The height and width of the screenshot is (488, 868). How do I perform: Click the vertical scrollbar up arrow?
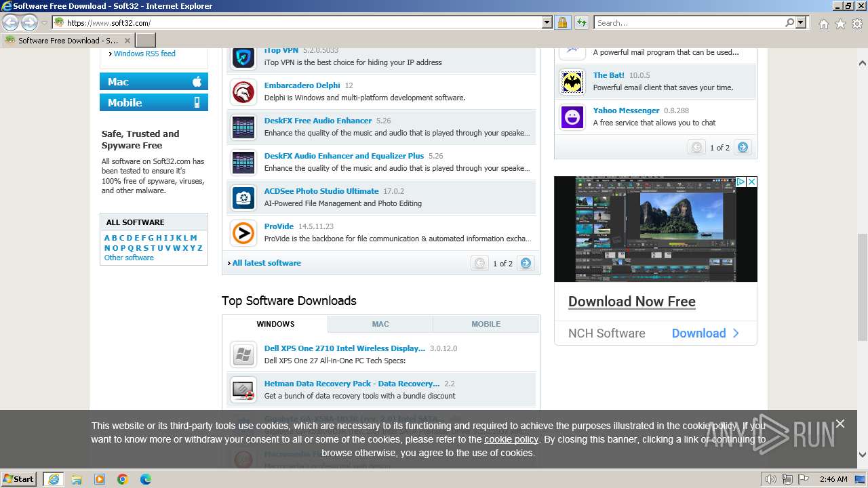(x=863, y=63)
